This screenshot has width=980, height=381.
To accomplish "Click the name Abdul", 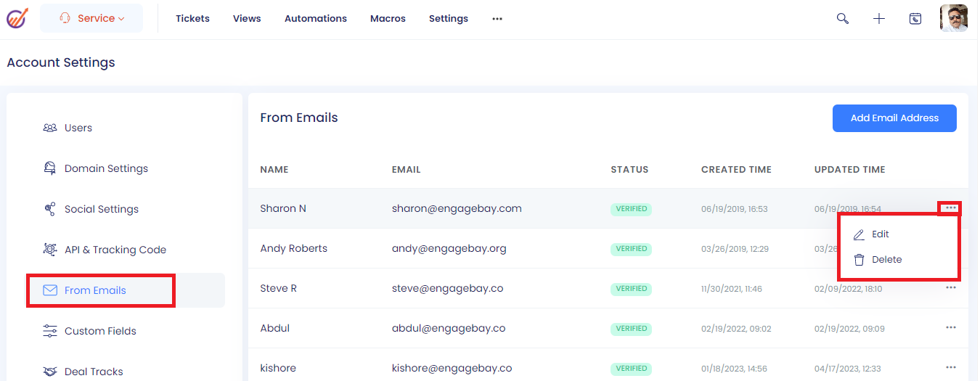I will (x=275, y=328).
